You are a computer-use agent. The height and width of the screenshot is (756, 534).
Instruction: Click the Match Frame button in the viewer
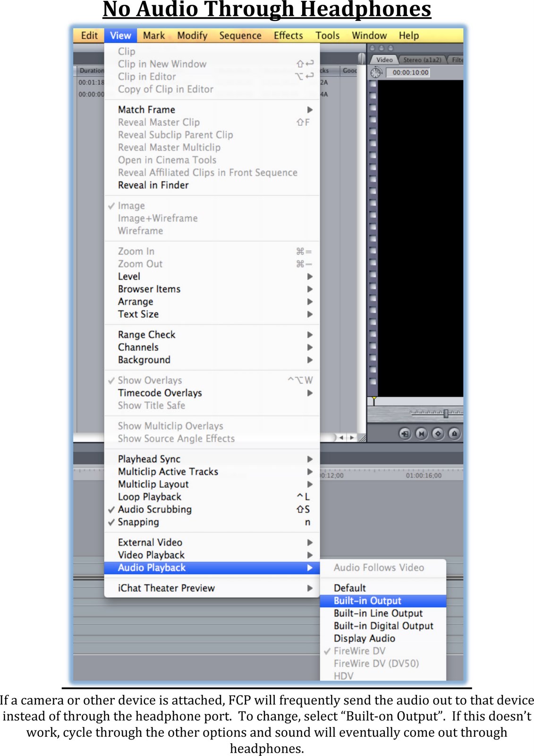click(x=405, y=433)
